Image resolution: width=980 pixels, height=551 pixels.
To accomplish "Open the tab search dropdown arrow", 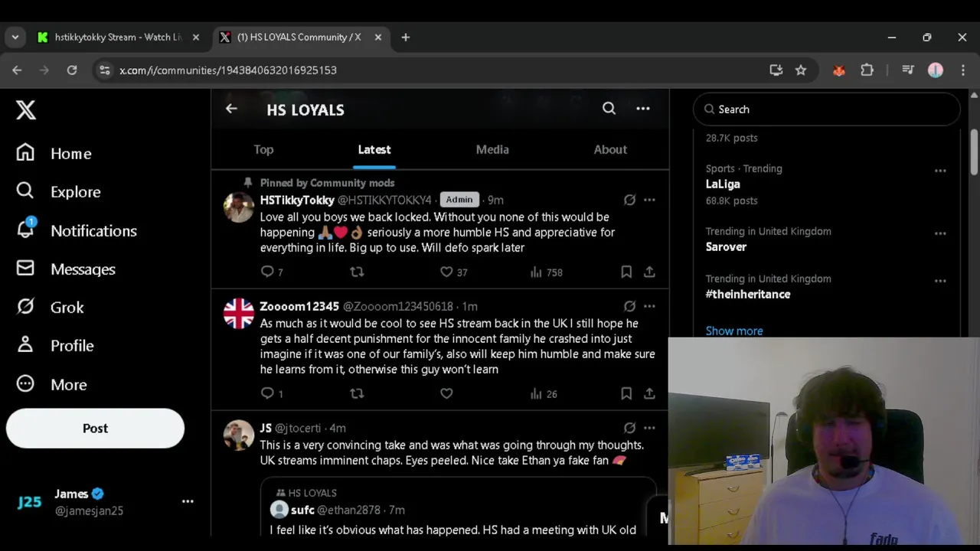I will (x=15, y=37).
